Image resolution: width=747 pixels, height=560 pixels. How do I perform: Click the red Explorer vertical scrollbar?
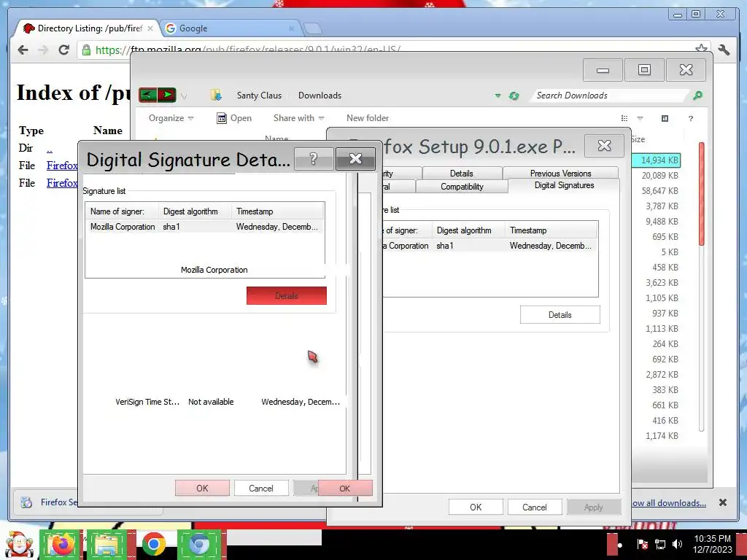(x=701, y=194)
